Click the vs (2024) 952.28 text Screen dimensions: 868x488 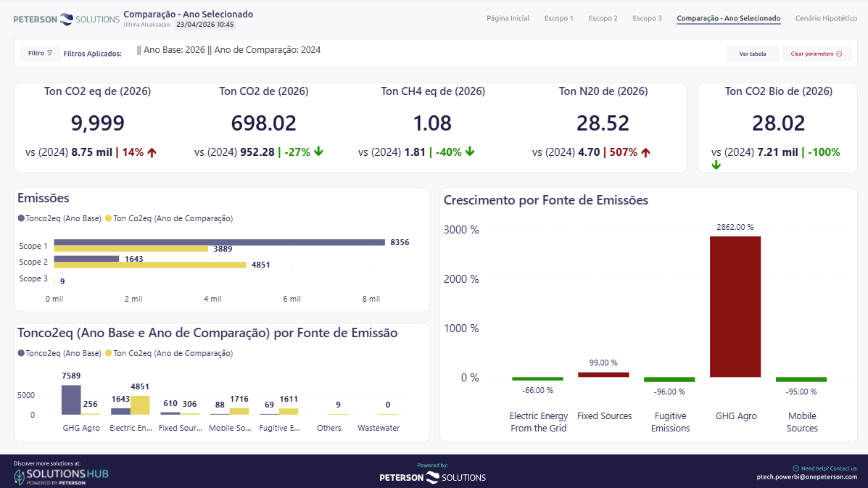pyautogui.click(x=234, y=152)
